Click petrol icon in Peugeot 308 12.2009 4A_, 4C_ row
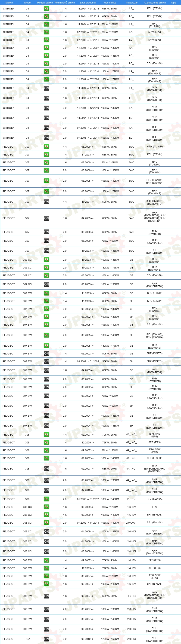Screen dimensions: 181x644 [46, 443]
